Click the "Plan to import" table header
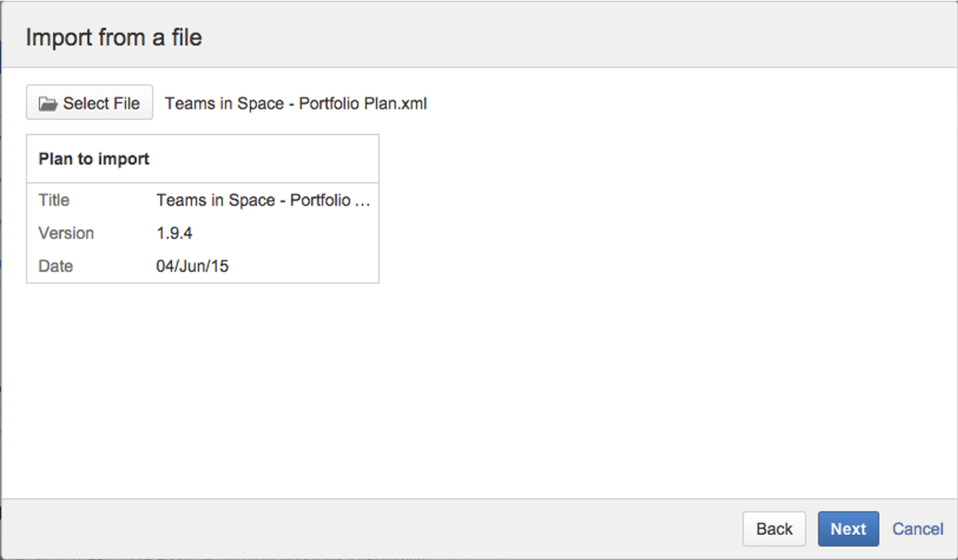The width and height of the screenshot is (958, 560). pos(94,159)
